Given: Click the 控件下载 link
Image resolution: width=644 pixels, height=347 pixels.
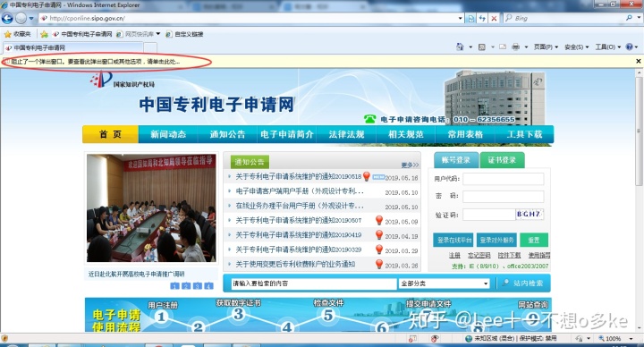Looking at the screenshot, I should pyautogui.click(x=509, y=256).
